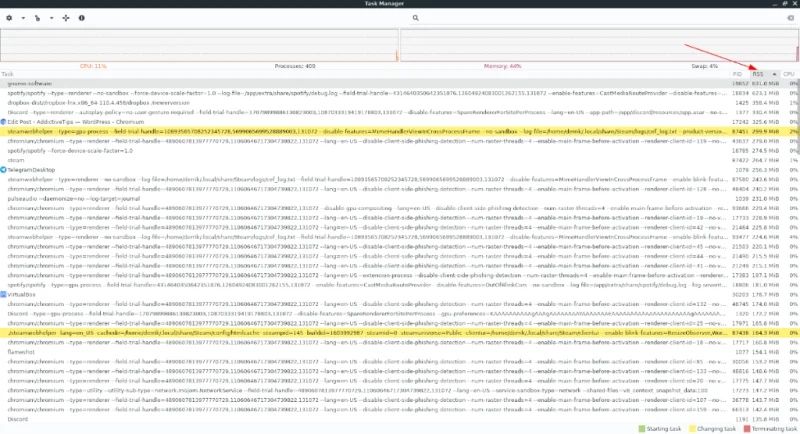This screenshot has width=800, height=434.
Task: Click the 631.0 MiB RSS value of gnome-software
Action: tap(765, 84)
